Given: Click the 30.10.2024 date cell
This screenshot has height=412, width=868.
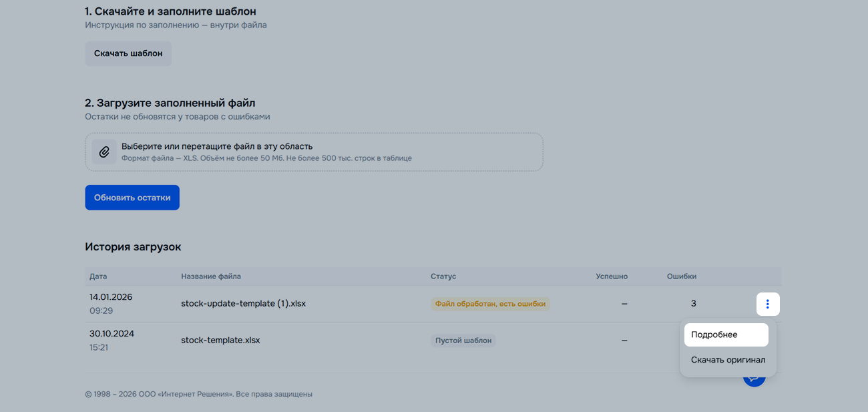Looking at the screenshot, I should [x=112, y=334].
